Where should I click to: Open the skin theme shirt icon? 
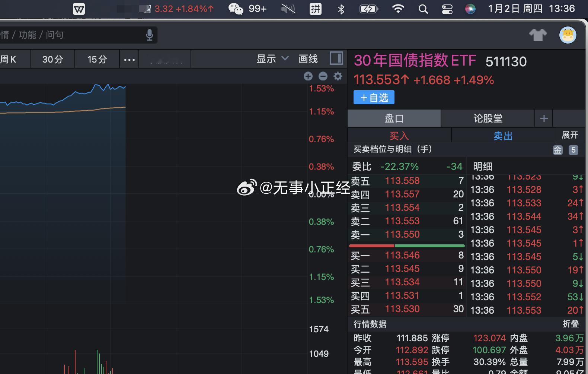click(x=538, y=35)
